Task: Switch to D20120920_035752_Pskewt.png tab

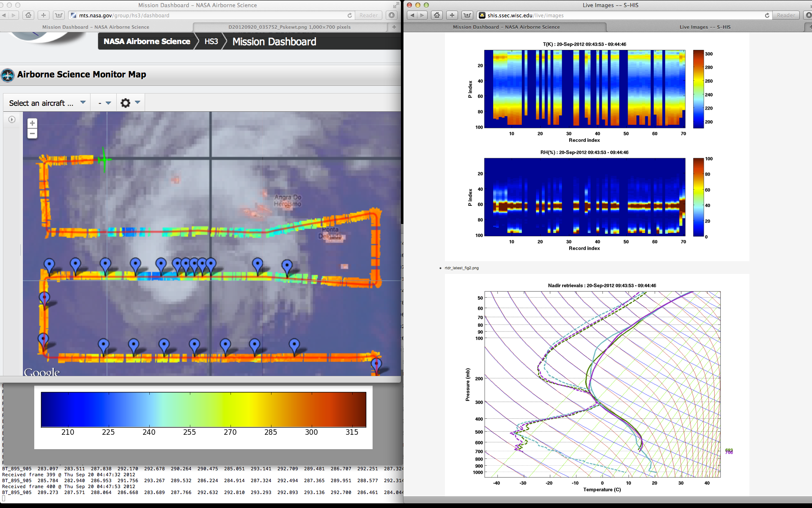Action: coord(289,27)
